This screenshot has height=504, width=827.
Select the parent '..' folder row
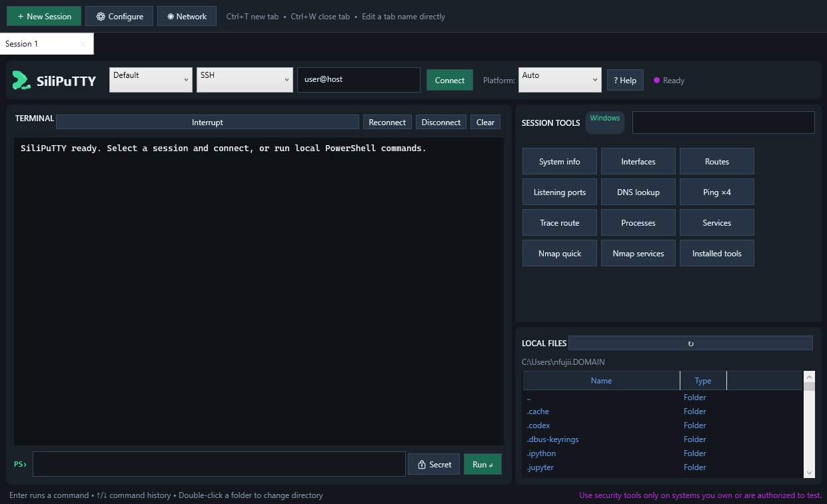[663, 397]
